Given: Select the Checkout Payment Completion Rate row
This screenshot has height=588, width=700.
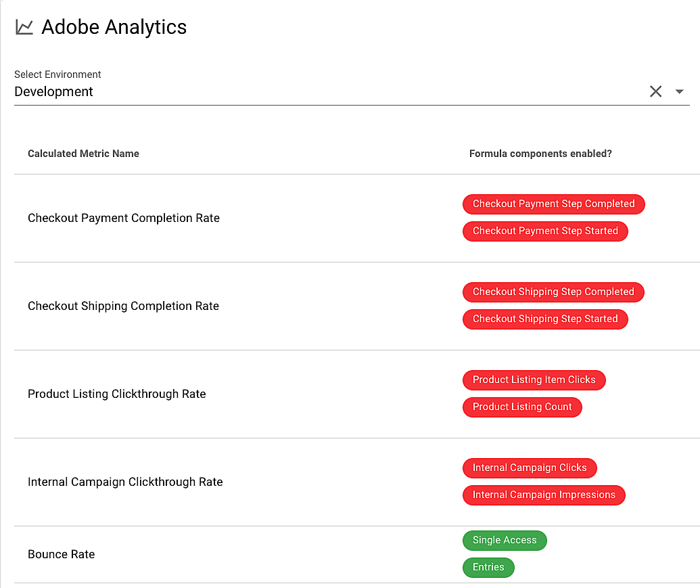Looking at the screenshot, I should click(357, 218).
